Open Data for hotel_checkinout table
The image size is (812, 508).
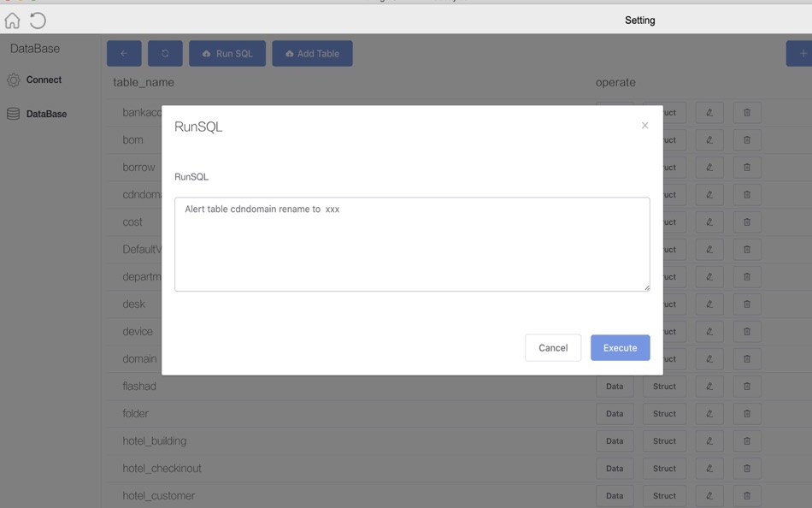[615, 469]
